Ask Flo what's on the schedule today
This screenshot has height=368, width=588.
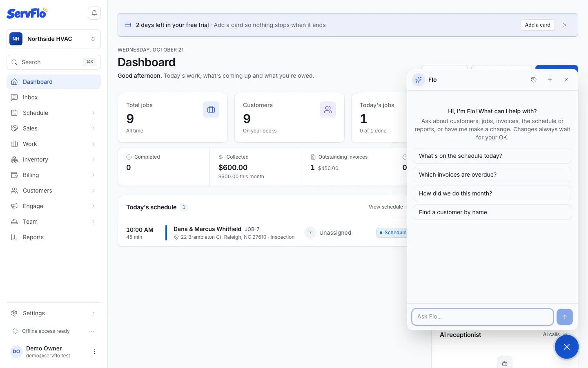492,156
